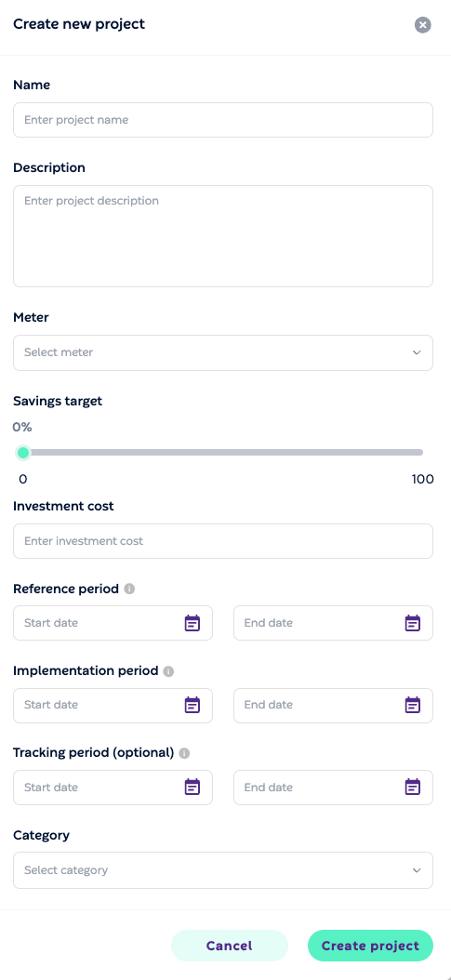Click the Create project button
The width and height of the screenshot is (451, 980).
[370, 946]
